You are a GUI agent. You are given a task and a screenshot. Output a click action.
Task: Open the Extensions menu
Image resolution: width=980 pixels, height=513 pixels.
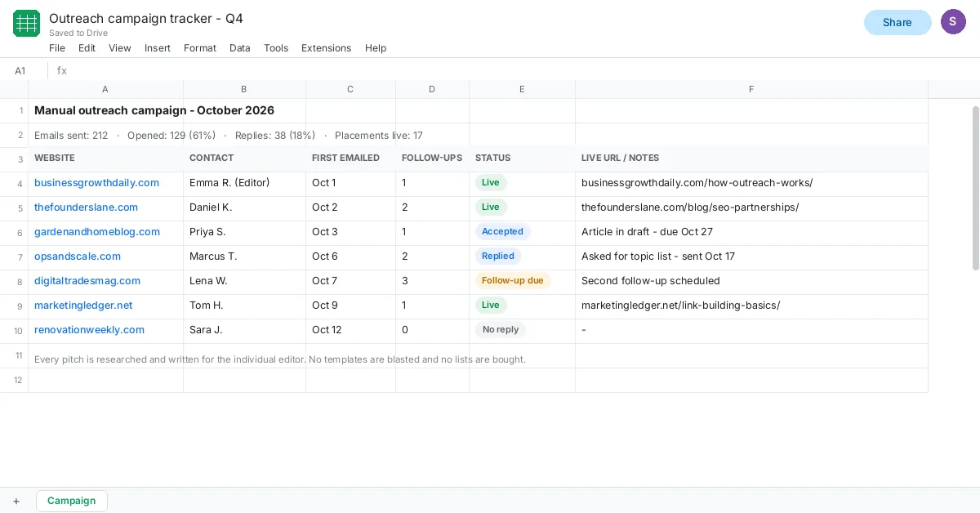point(326,48)
